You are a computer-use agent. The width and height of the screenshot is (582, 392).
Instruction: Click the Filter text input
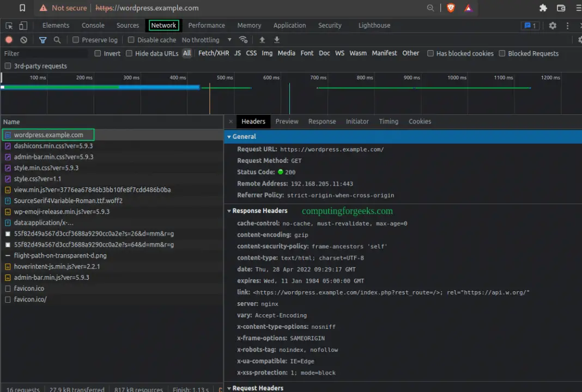[x=44, y=53]
